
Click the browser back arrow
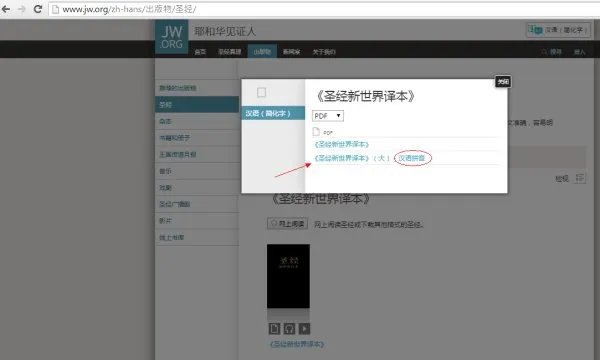click(6, 9)
